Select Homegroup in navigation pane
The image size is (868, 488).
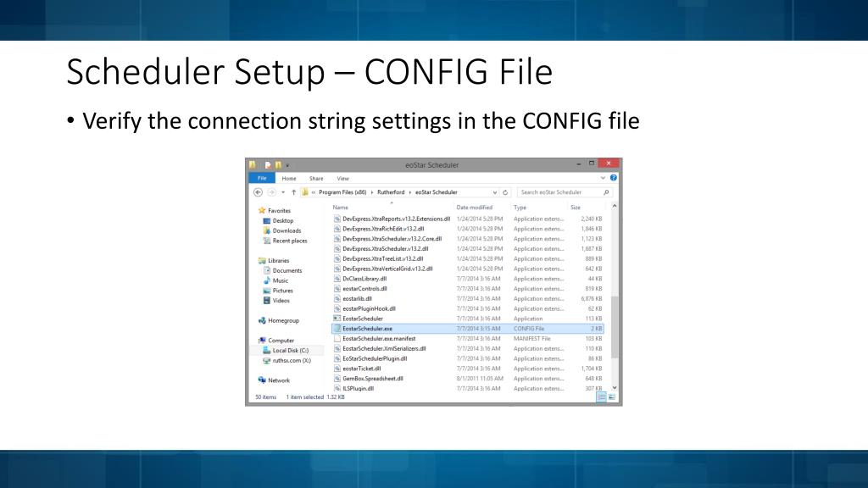pyautogui.click(x=283, y=320)
